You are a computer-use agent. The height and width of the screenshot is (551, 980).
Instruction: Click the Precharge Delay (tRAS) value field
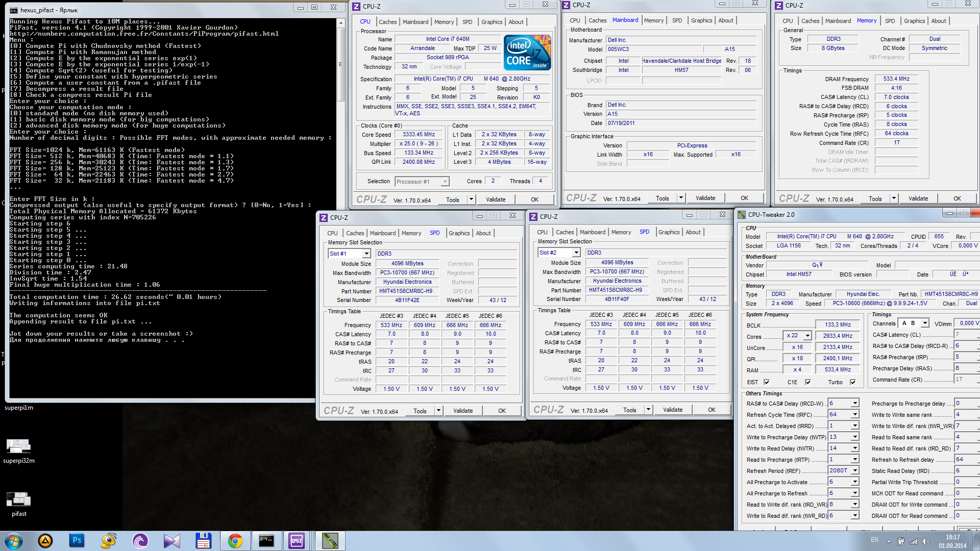966,368
